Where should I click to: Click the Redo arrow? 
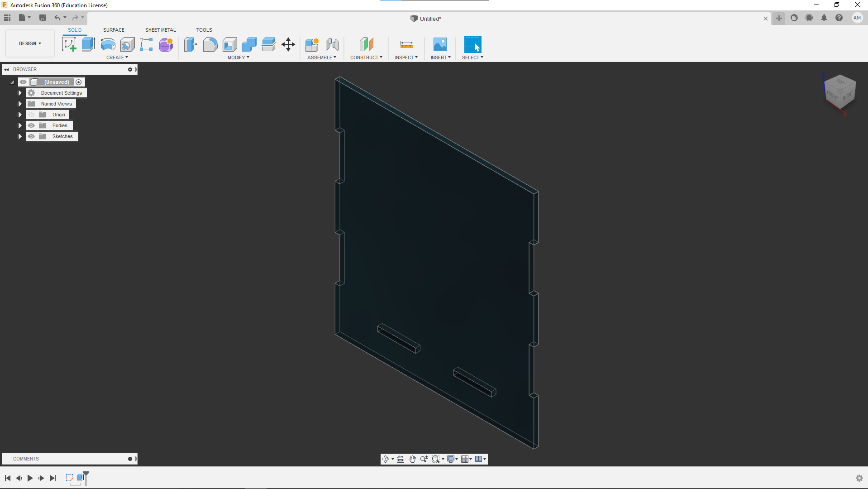75,18
